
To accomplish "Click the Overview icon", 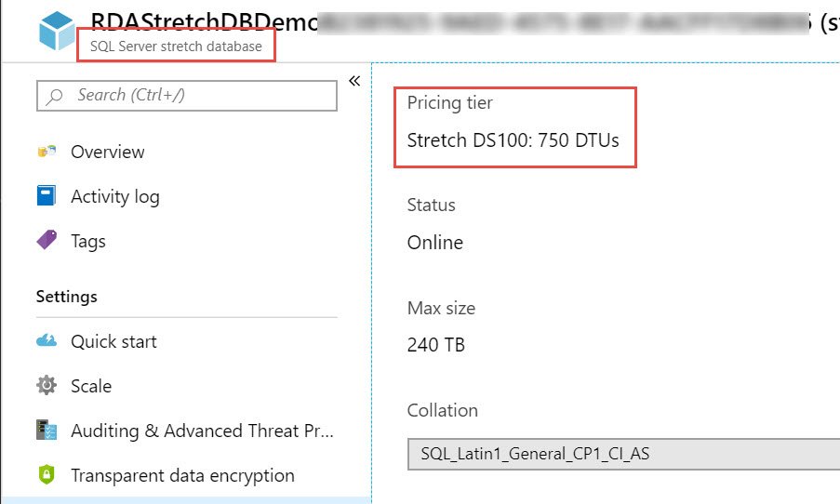I will (47, 152).
